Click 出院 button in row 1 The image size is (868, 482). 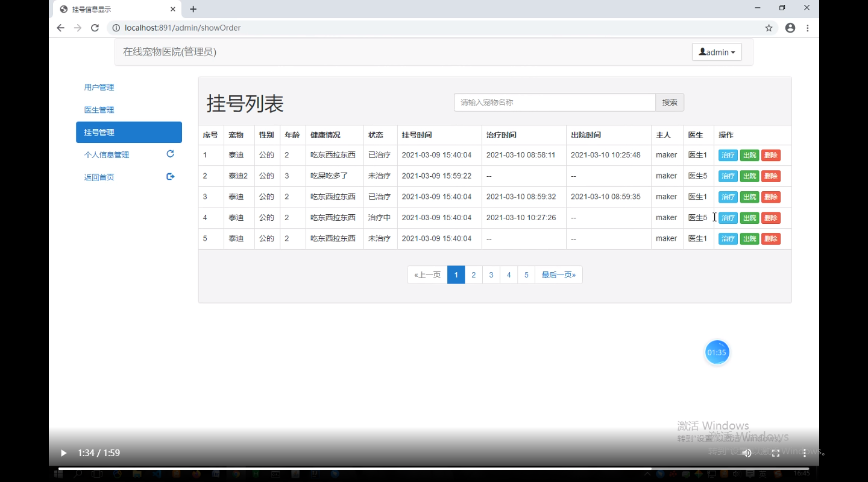click(x=749, y=155)
